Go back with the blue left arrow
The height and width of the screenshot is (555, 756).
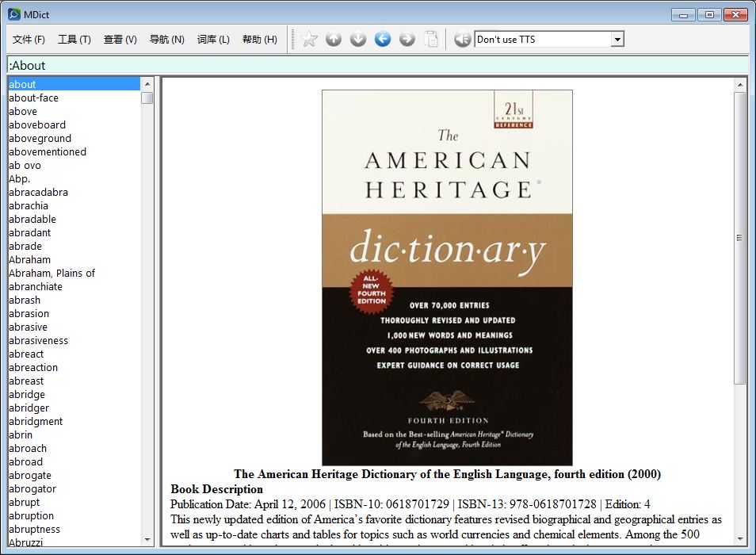coord(383,39)
